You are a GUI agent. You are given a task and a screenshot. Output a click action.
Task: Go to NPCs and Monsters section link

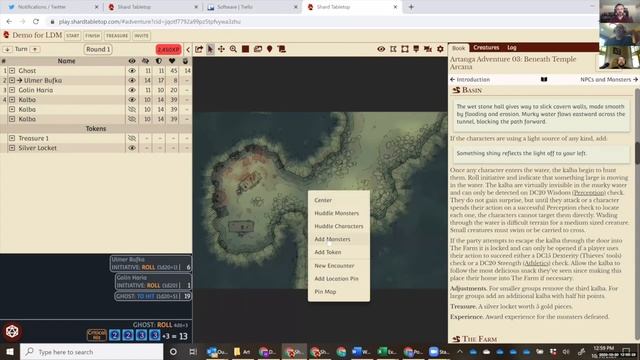click(609, 80)
